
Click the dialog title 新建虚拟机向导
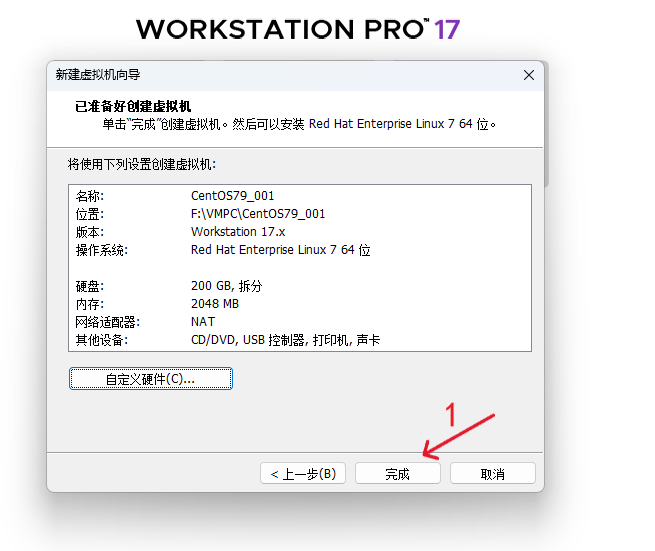coord(98,75)
